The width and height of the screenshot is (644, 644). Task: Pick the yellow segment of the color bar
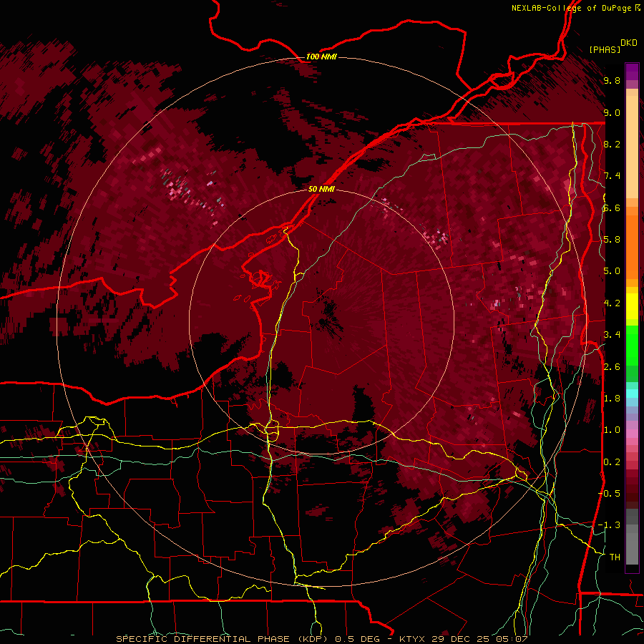[632, 306]
